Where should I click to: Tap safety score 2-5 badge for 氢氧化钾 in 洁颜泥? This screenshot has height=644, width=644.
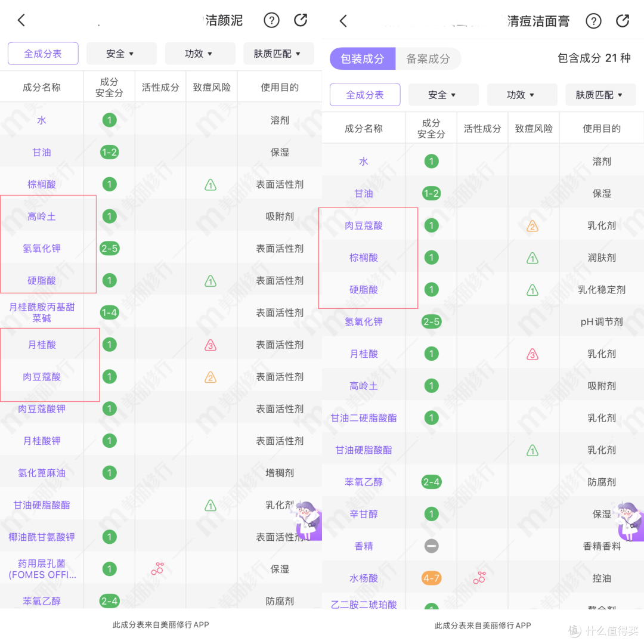[x=109, y=249]
